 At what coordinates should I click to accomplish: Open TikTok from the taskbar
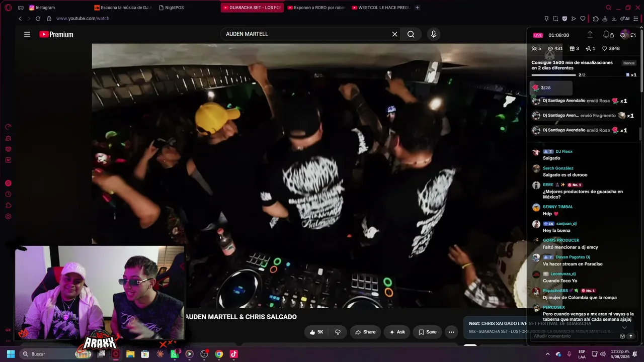(x=233, y=354)
